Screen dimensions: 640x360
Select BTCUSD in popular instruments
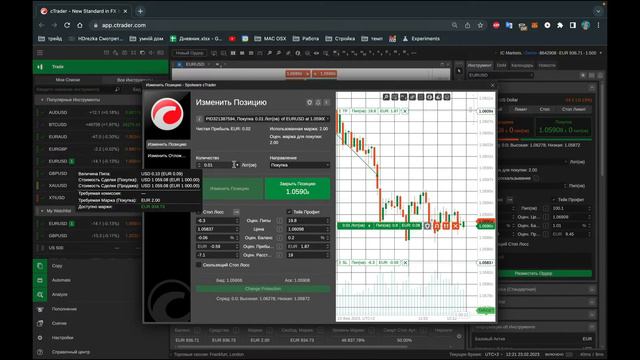click(x=58, y=124)
